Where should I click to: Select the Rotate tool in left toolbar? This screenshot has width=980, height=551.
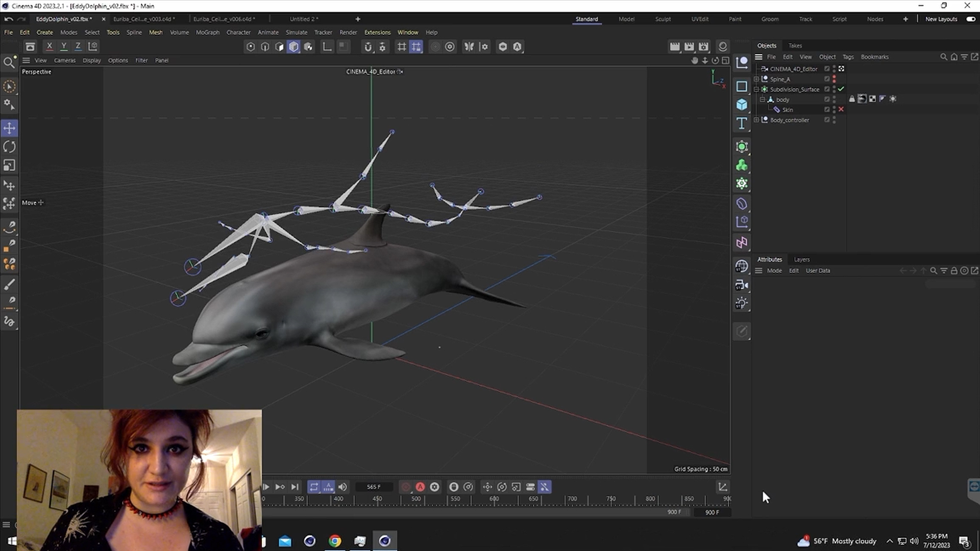(x=9, y=147)
